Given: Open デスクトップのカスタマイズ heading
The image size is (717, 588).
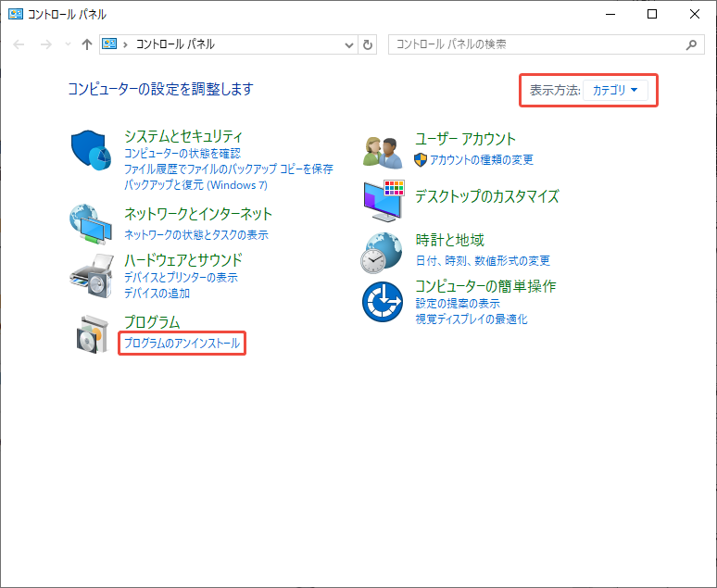Looking at the screenshot, I should 486,196.
